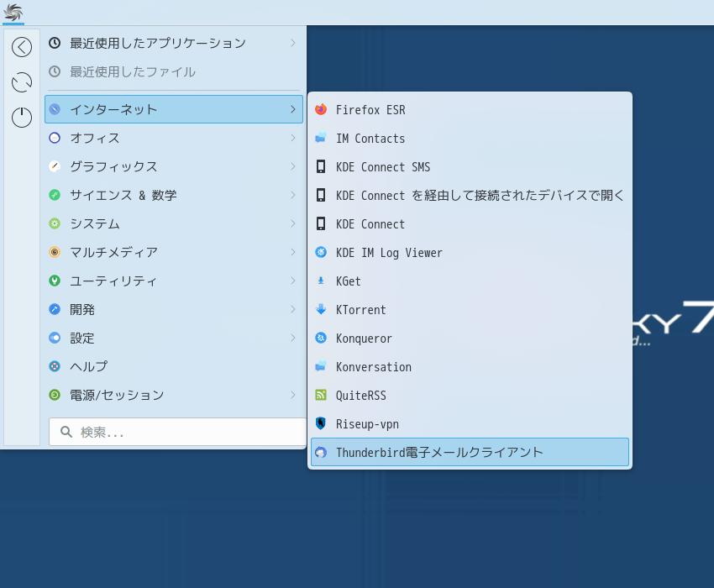Click the restart circular-arrows icon
Screen dimensions: 714x588
(22, 82)
